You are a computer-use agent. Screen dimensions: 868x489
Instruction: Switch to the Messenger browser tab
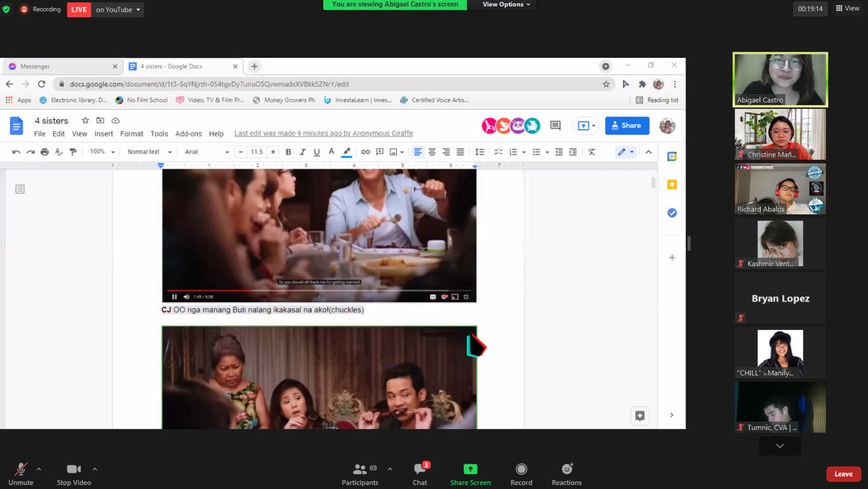pos(62,66)
